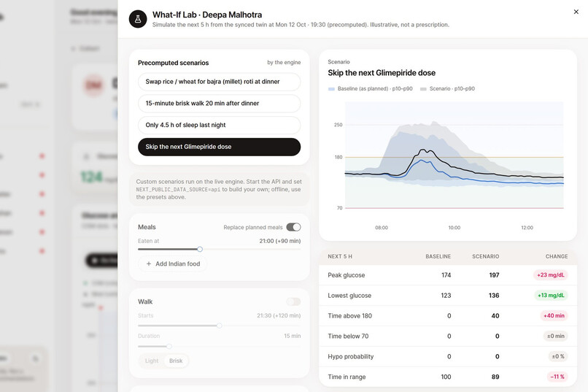Image resolution: width=588 pixels, height=392 pixels.
Task: Select the 4.5 h of sleep scenario
Action: pyautogui.click(x=219, y=126)
